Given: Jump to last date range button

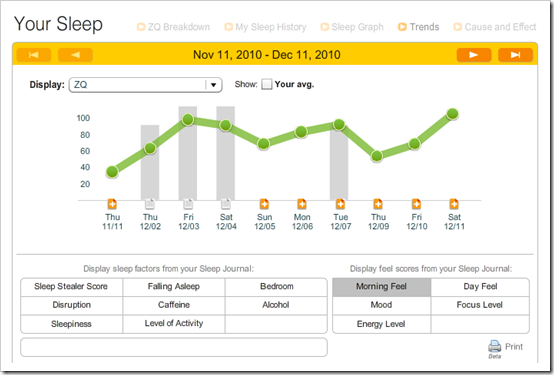Looking at the screenshot, I should (x=515, y=55).
